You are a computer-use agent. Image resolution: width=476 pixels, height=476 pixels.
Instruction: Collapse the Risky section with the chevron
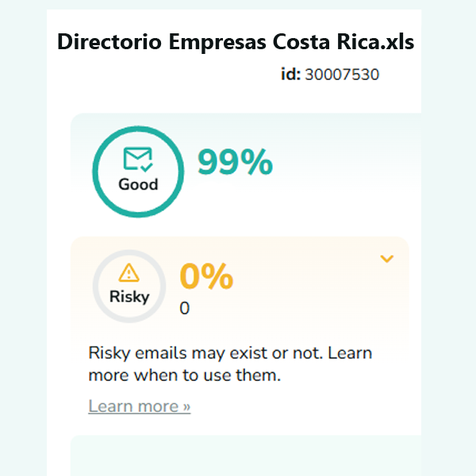click(387, 259)
